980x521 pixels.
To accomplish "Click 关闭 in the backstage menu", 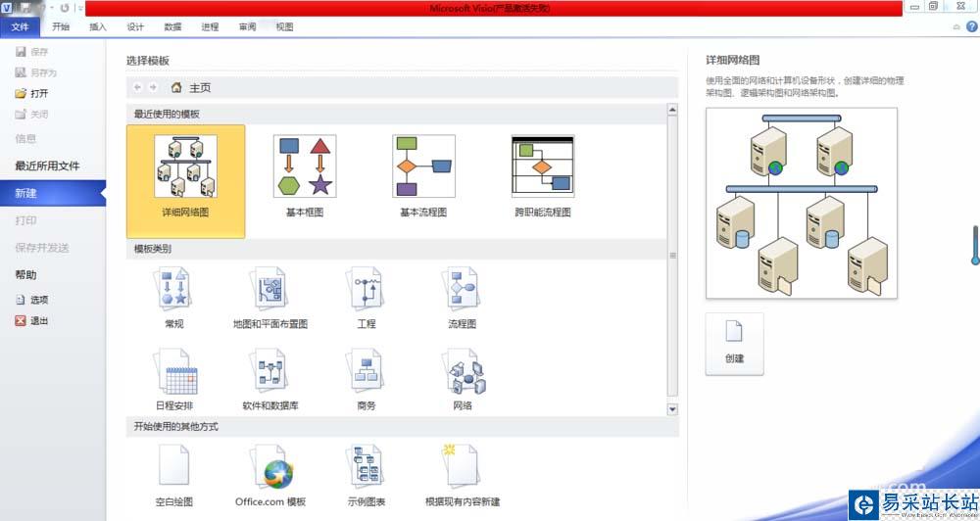I will tap(32, 115).
